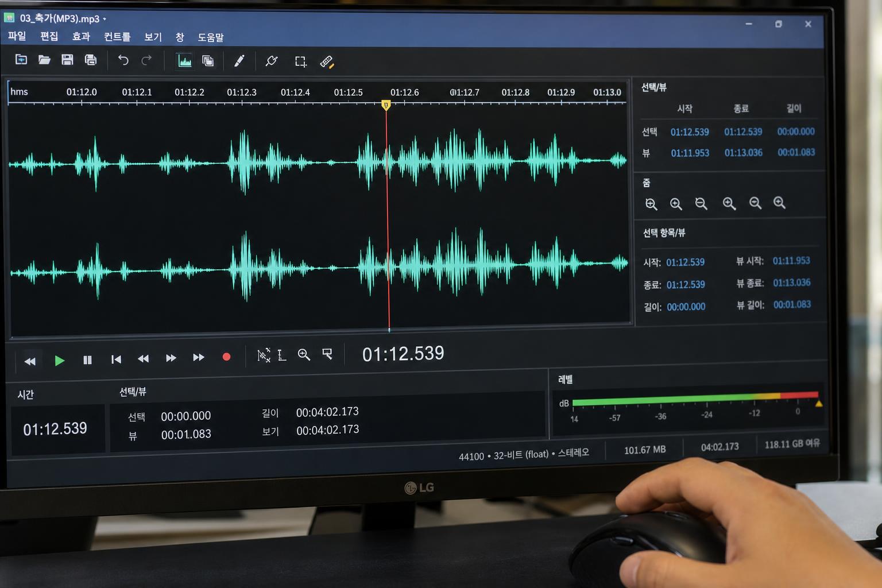Select the rectangular selection tool

300,61
